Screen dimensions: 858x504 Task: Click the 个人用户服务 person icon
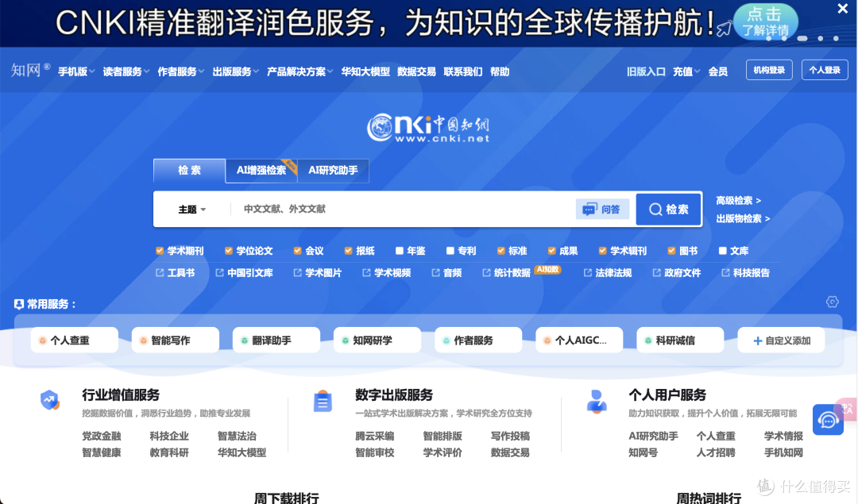[597, 402]
